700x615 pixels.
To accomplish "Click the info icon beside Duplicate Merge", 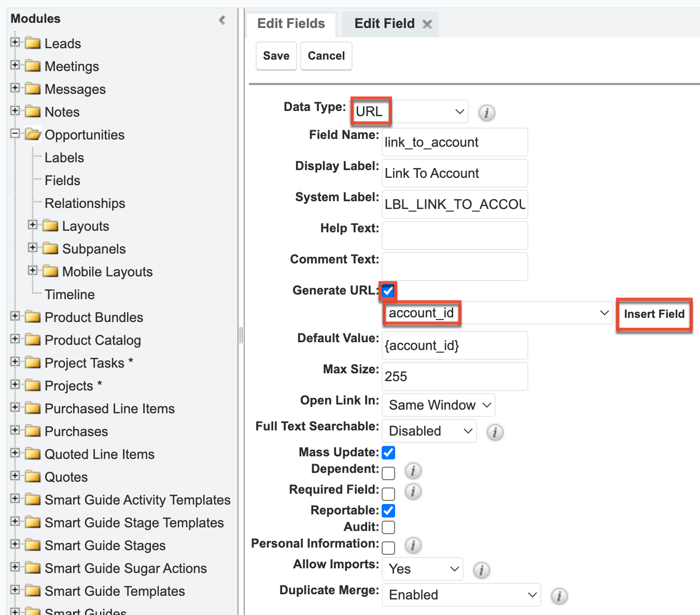I will click(559, 596).
